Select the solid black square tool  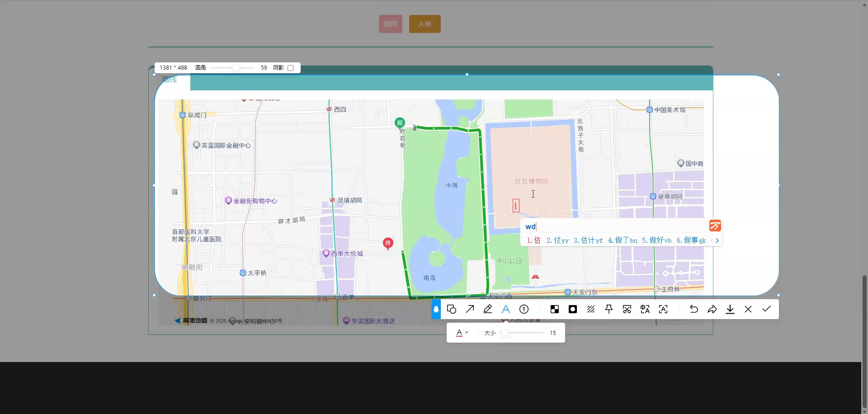[x=573, y=309]
